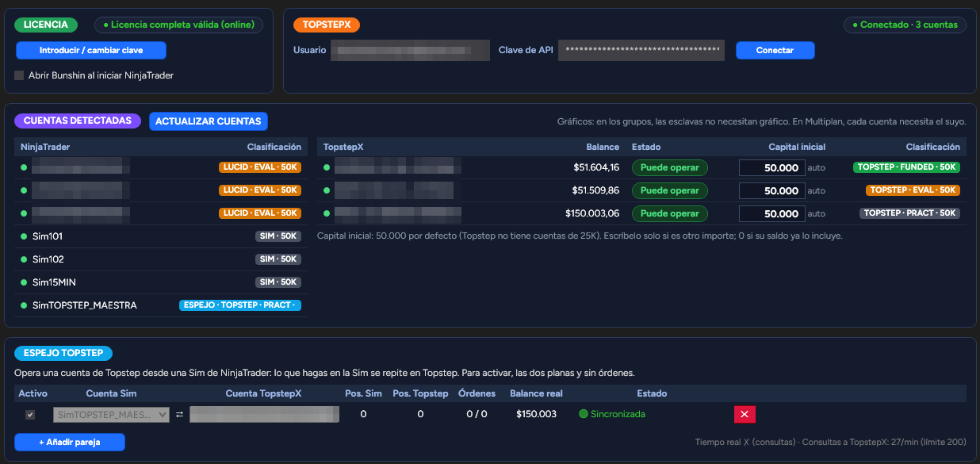Image resolution: width=980 pixels, height=464 pixels.
Task: Click the Licencia completa válida (online) status pill
Action: pos(179,25)
